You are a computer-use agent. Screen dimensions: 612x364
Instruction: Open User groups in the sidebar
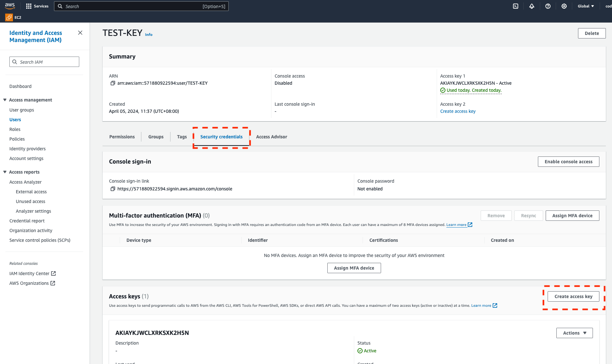(x=22, y=110)
